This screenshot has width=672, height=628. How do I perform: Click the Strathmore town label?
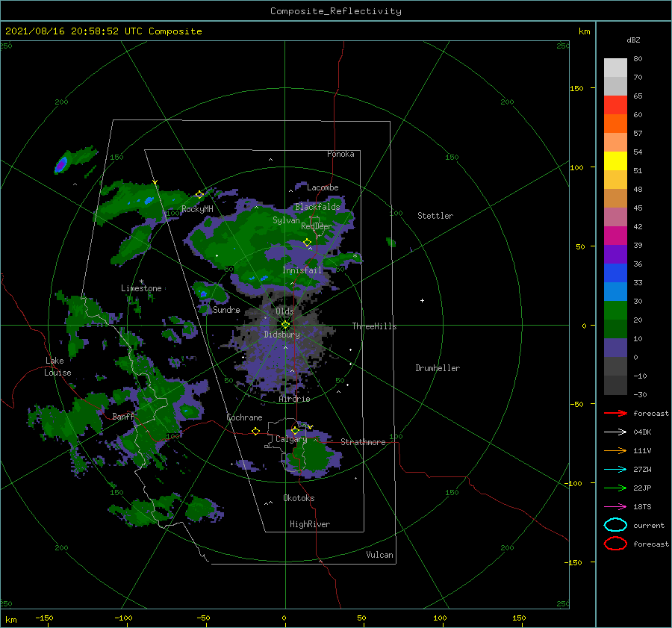(363, 442)
